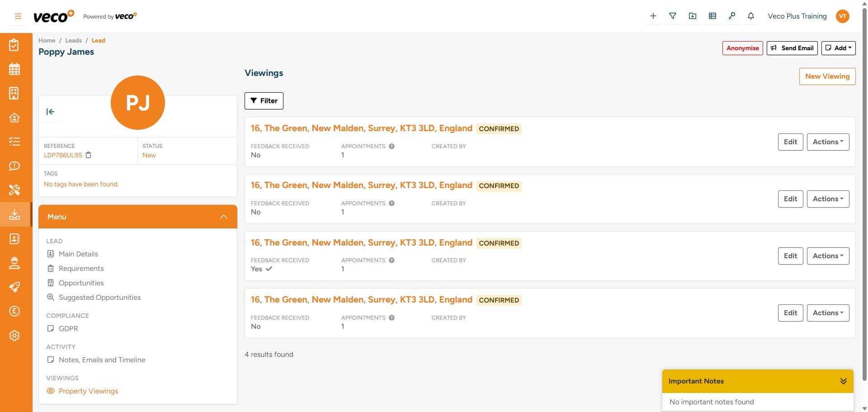Open the speech bubble alert icon in the sidebar
This screenshot has height=412, width=868.
coord(14,166)
